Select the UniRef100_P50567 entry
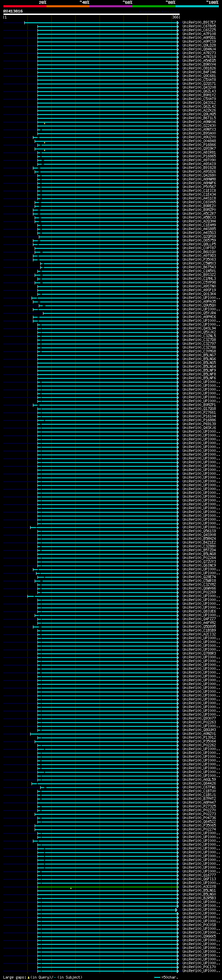The width and height of the screenshot is (222, 980). (x=199, y=187)
